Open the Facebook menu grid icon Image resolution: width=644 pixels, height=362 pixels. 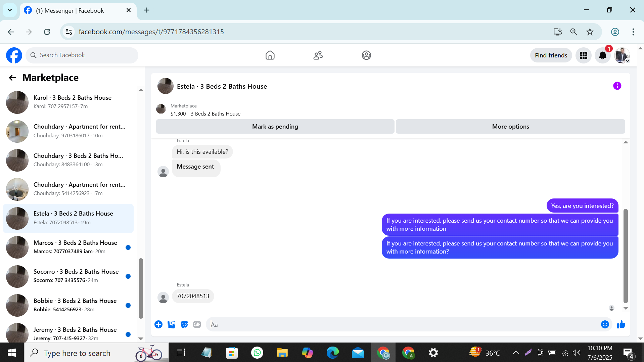coord(584,55)
